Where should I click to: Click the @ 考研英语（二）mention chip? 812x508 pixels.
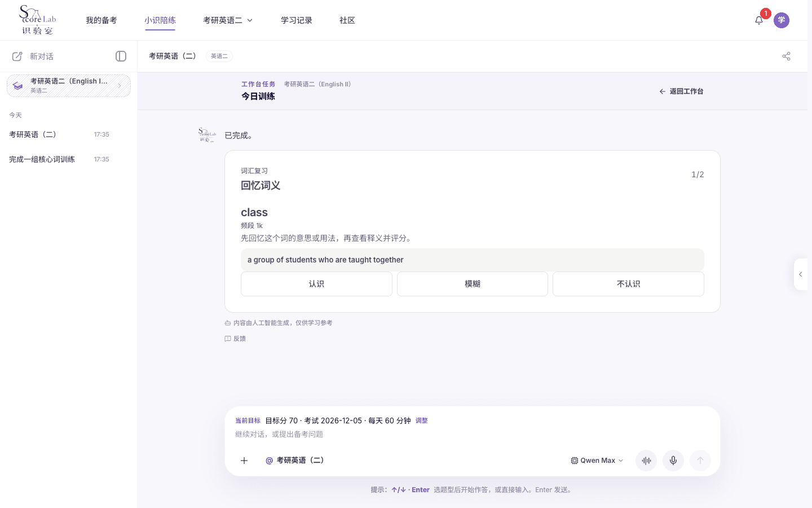(295, 461)
